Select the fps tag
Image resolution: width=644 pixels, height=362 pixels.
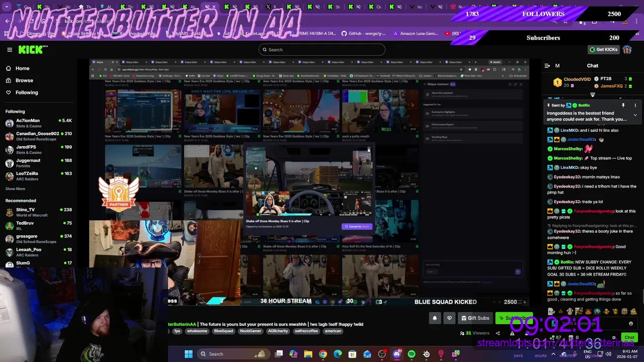pyautogui.click(x=177, y=331)
